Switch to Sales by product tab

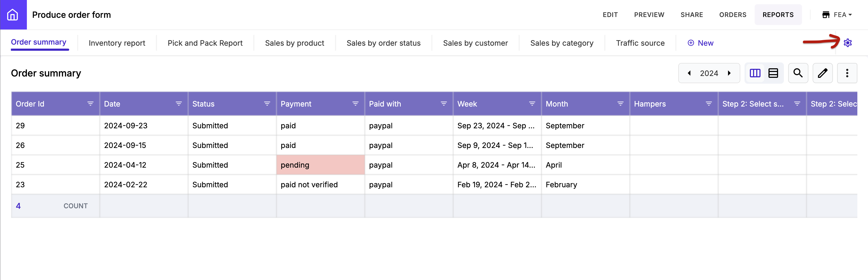click(294, 43)
